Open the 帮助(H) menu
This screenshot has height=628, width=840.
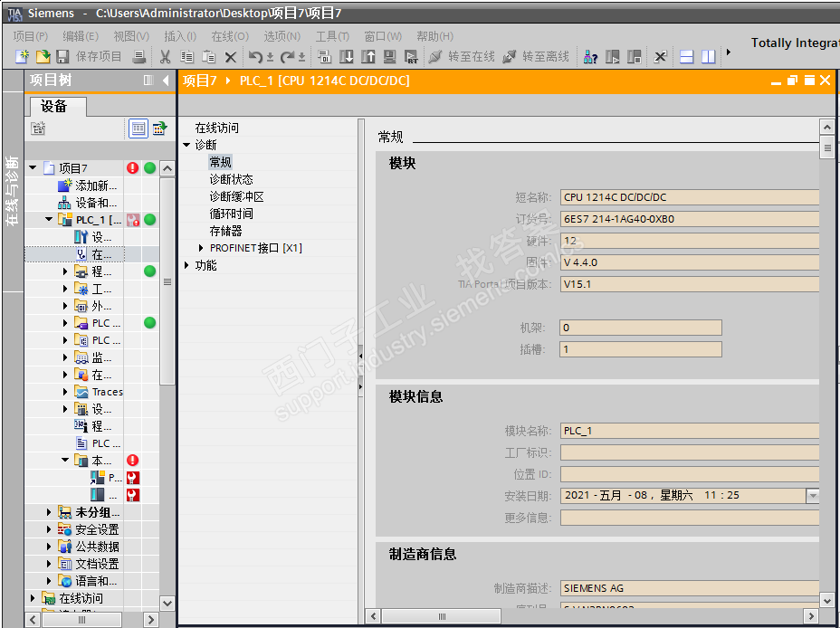[x=435, y=36]
